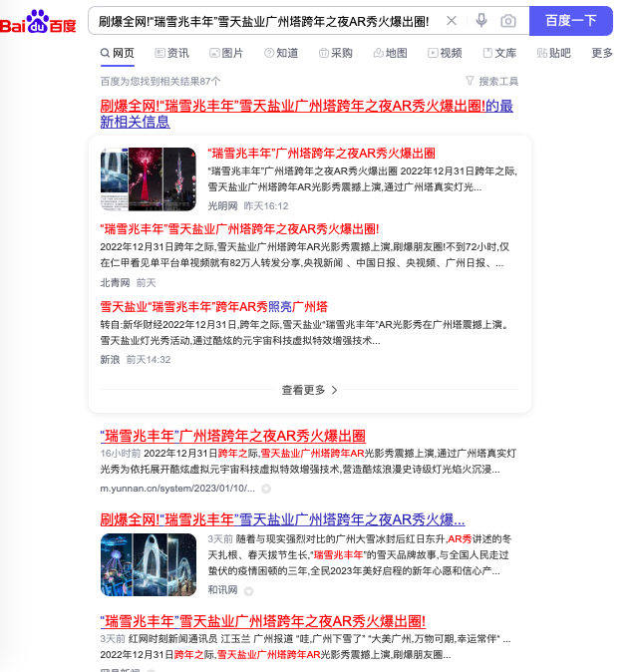The image size is (637, 672).
Task: Open the 视频 tab
Action: coord(445,53)
